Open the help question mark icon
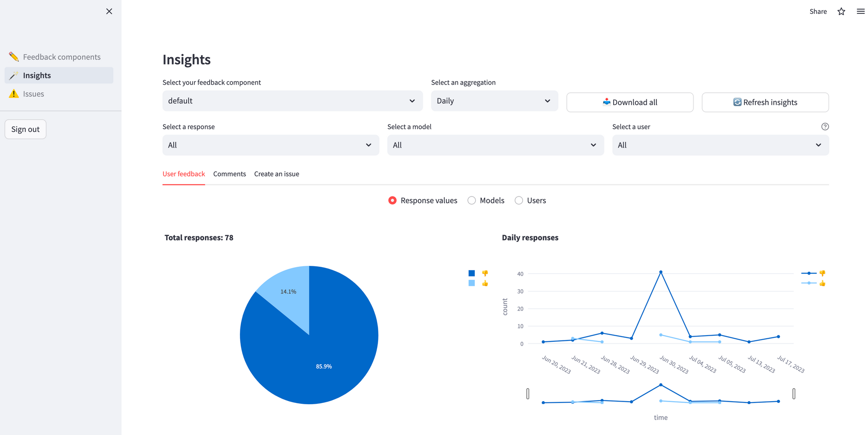The image size is (868, 435). (x=824, y=126)
